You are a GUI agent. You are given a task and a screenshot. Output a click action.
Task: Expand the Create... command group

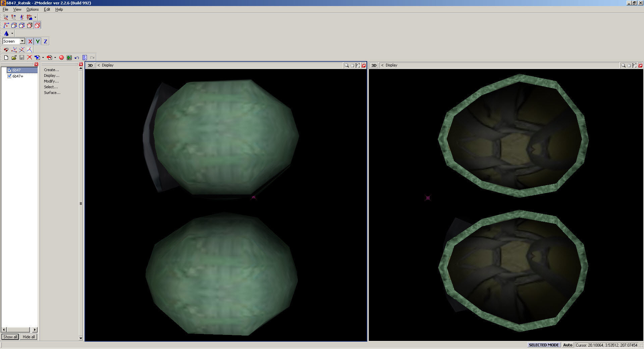point(51,70)
